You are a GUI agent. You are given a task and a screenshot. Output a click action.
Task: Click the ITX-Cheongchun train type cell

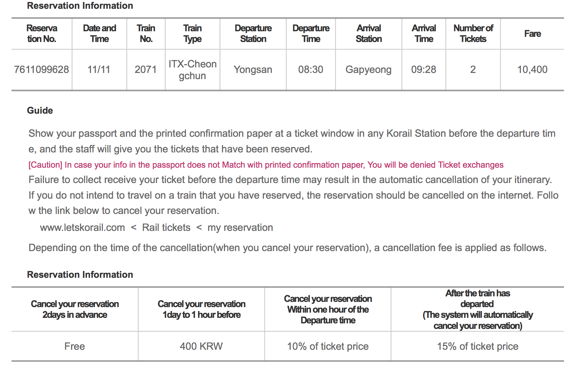coord(192,70)
